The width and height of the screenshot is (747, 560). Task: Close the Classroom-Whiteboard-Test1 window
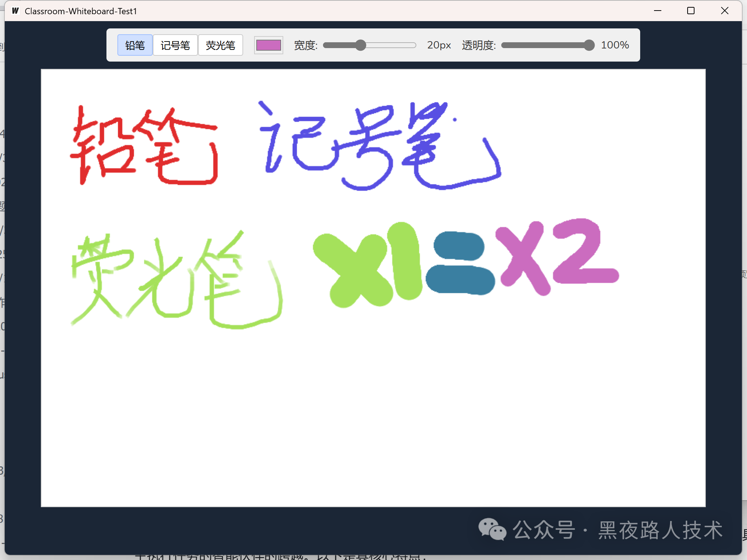(724, 11)
